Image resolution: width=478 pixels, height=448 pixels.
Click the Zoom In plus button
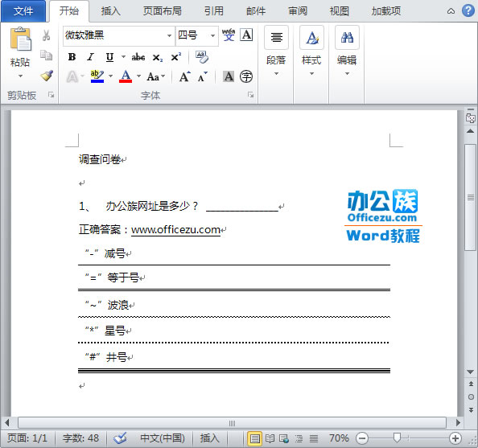click(455, 438)
